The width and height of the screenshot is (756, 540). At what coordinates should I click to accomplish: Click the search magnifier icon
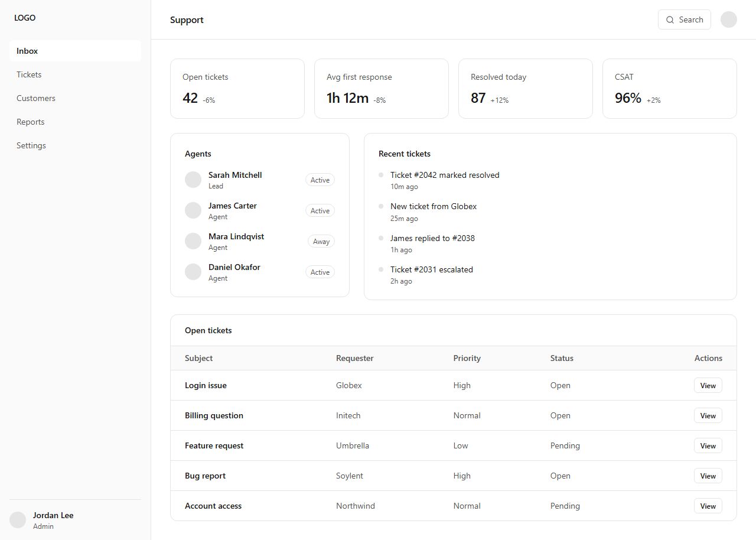670,19
